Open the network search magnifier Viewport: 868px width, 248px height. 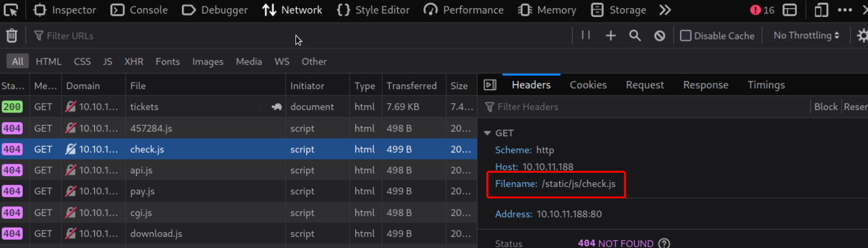point(635,36)
